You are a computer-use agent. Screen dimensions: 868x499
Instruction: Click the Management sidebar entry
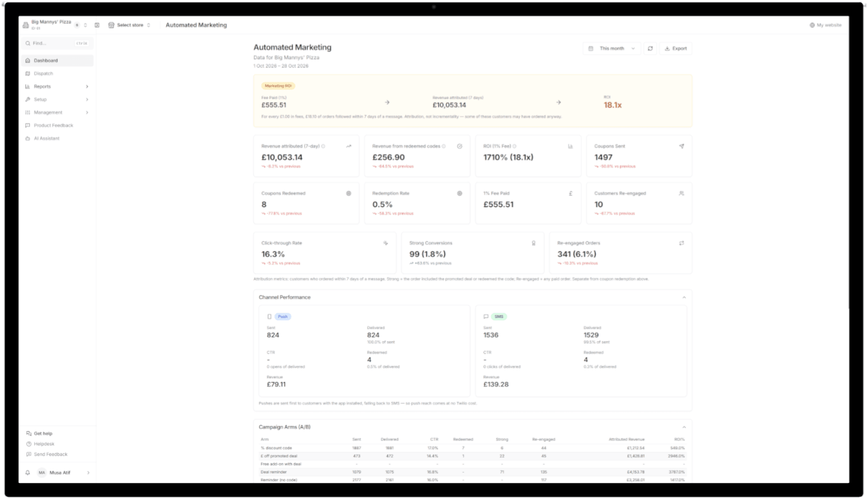point(57,112)
